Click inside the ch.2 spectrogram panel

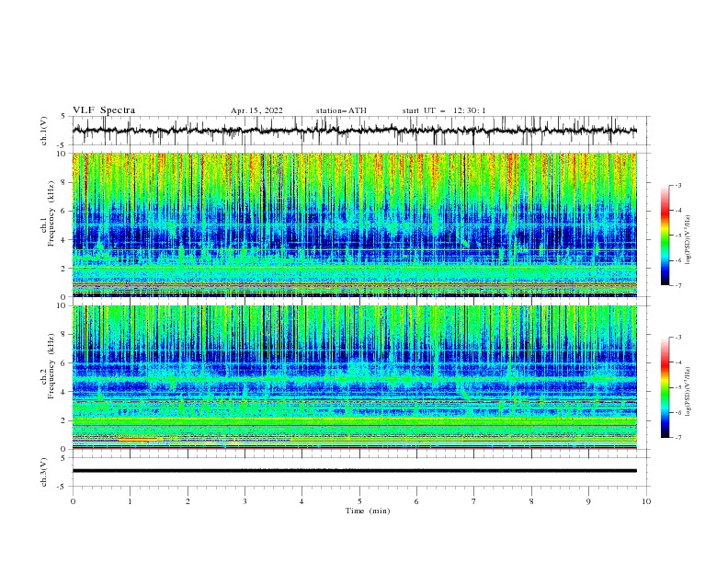pos(355,377)
